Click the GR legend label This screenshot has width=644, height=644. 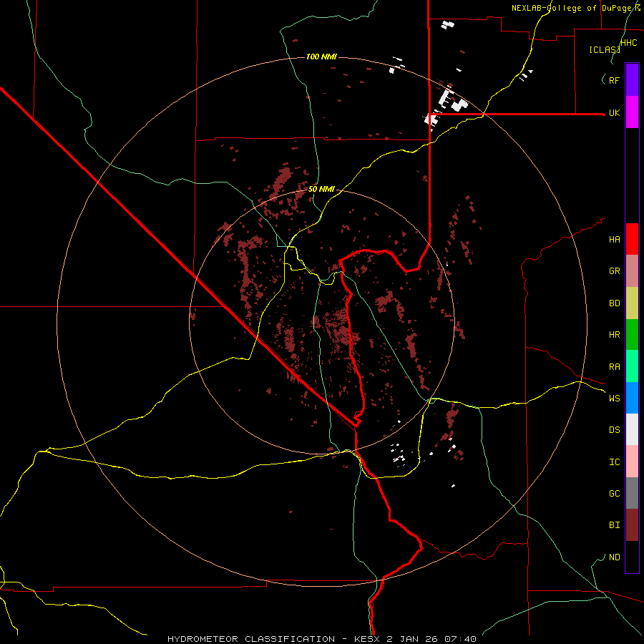[x=614, y=271]
